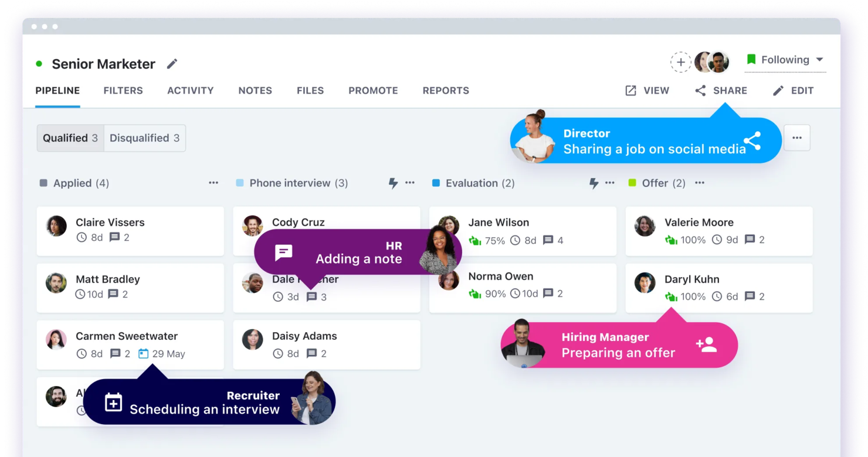Image resolution: width=868 pixels, height=457 pixels.
Task: Open the Applied column options menu
Action: (x=213, y=183)
